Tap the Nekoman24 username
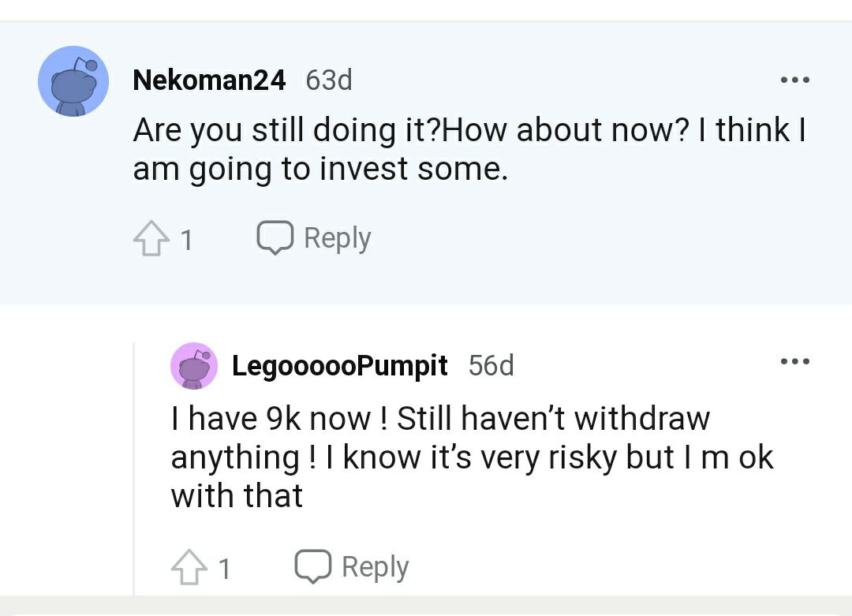The height and width of the screenshot is (616, 852). [x=209, y=80]
